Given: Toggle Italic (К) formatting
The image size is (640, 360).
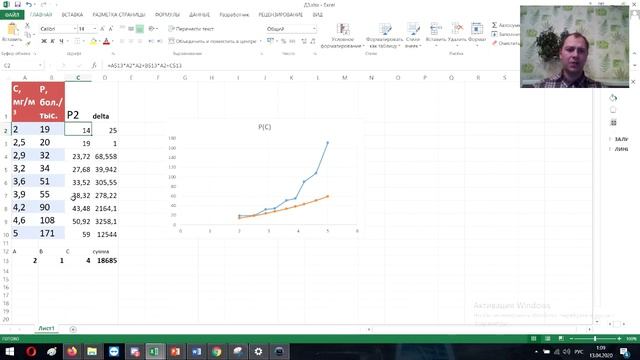Looking at the screenshot, I should coord(53,41).
